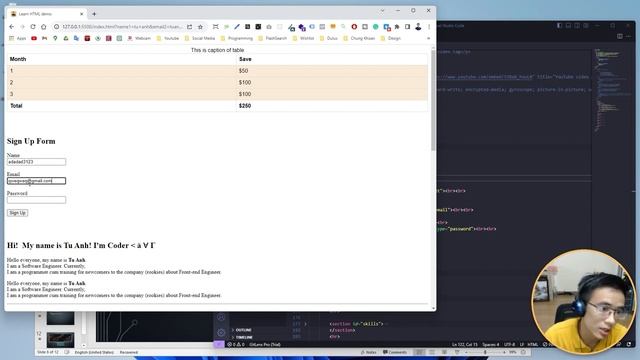
Task: Open VS Code Accounts icon
Action: [x=221, y=317]
